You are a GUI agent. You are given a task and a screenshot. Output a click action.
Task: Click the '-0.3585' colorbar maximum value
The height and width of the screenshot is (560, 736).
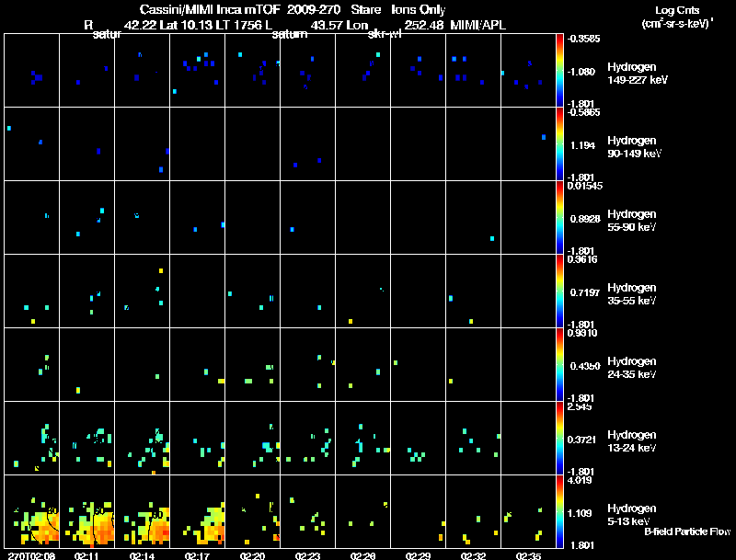583,39
